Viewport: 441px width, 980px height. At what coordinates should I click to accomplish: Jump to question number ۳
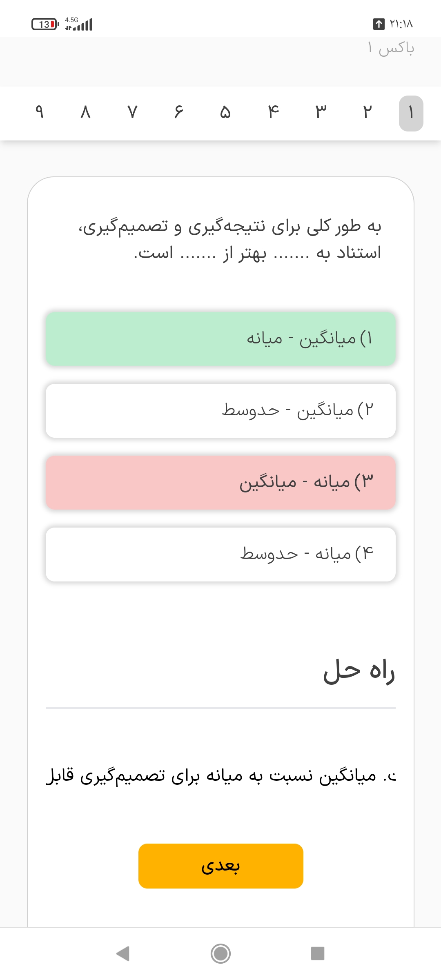[x=321, y=112]
